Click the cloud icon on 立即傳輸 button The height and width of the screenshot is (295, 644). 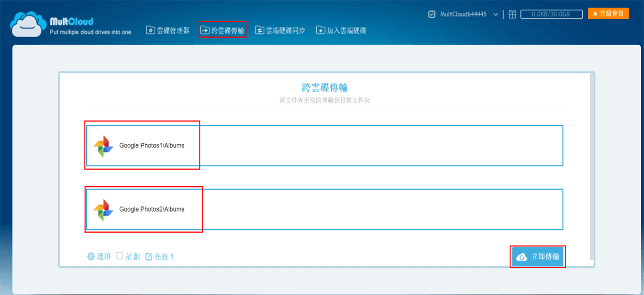pos(521,257)
